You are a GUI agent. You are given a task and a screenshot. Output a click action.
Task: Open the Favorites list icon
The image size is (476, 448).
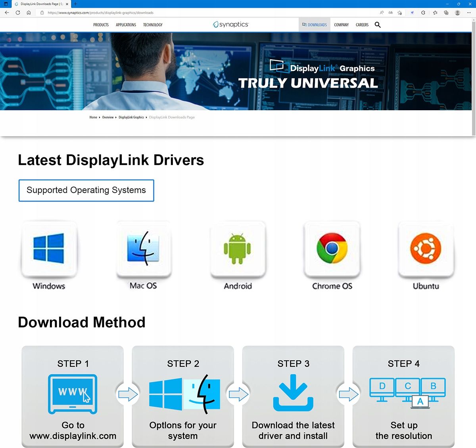(x=435, y=13)
